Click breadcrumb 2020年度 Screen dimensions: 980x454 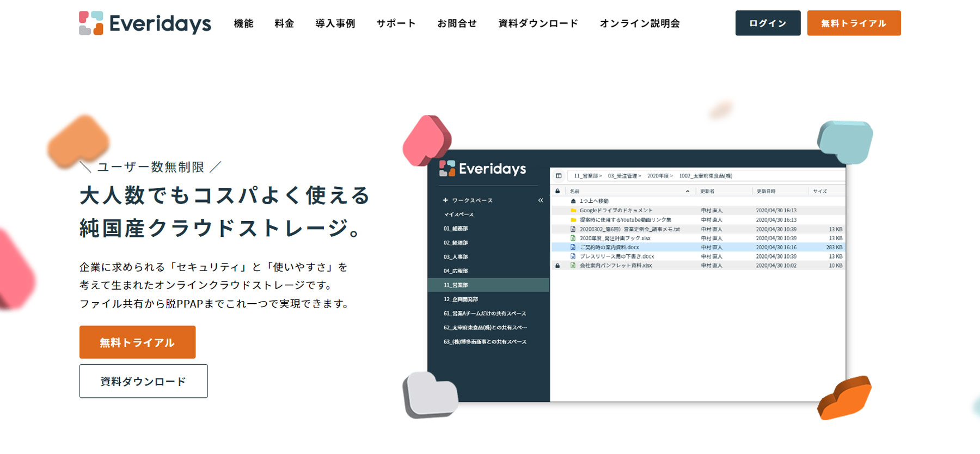[658, 176]
